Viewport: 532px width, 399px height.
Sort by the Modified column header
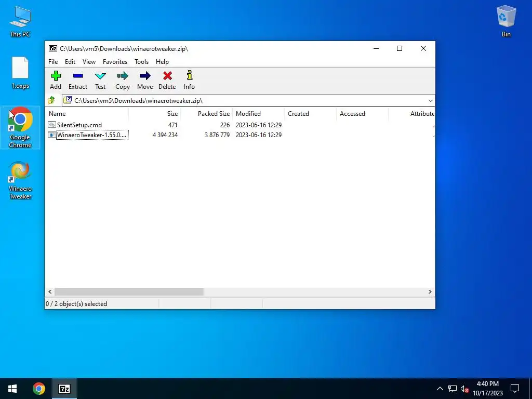point(259,114)
